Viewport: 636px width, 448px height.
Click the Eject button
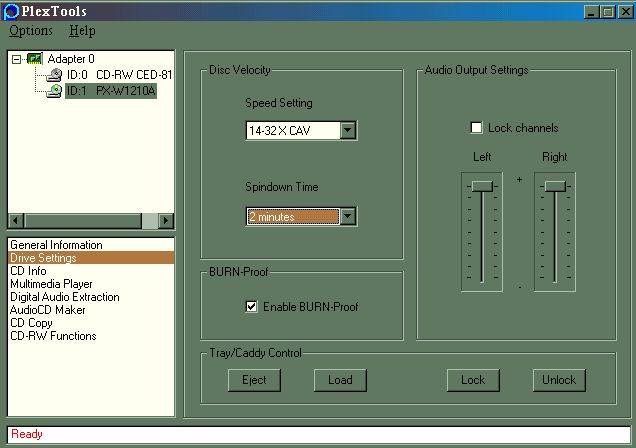point(254,380)
